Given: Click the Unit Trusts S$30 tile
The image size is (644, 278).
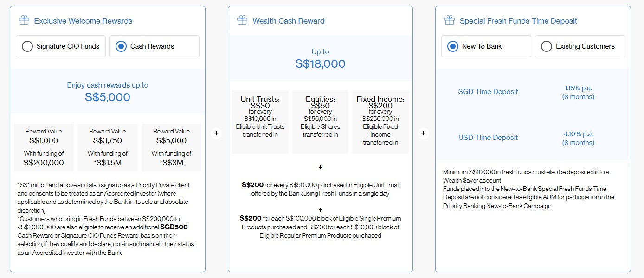Looking at the screenshot, I should click(x=260, y=122).
